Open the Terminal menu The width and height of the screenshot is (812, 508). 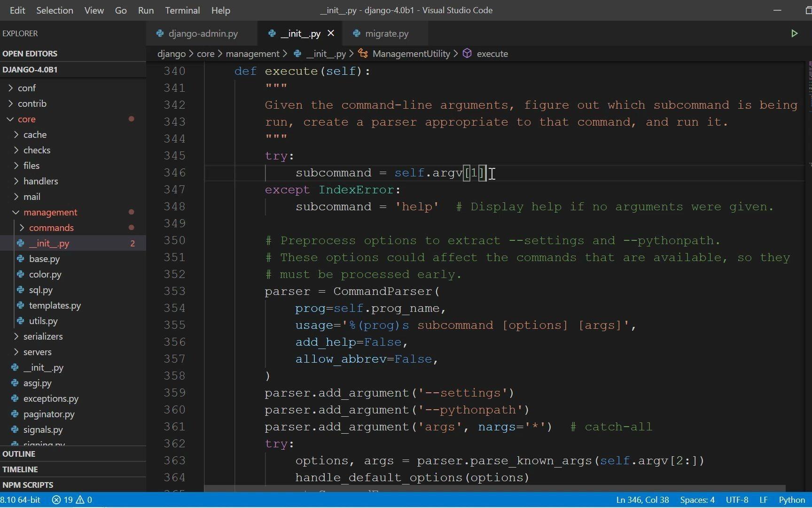[x=182, y=10]
